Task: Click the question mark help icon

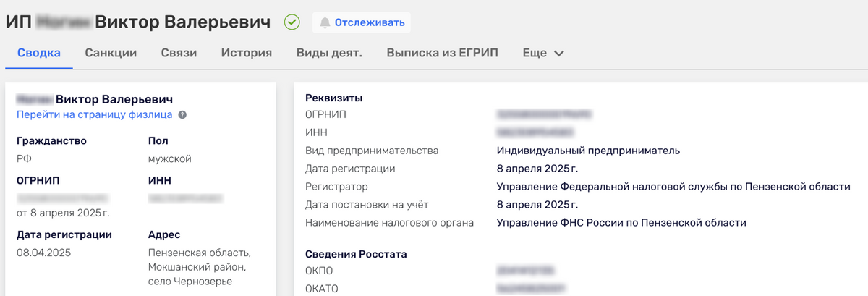Action: point(182,114)
